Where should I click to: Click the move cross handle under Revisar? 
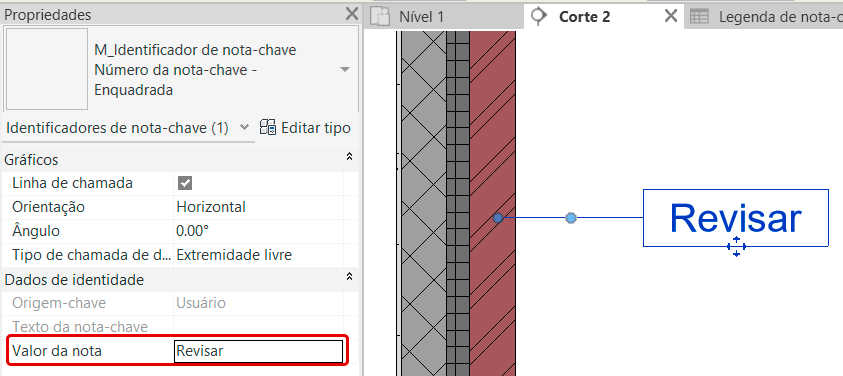pyautogui.click(x=736, y=247)
